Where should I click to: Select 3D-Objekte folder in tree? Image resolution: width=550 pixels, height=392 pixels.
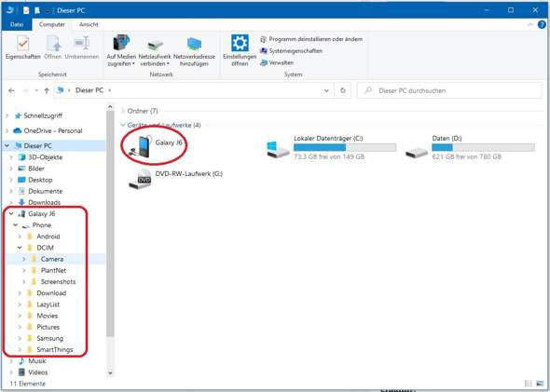point(46,157)
